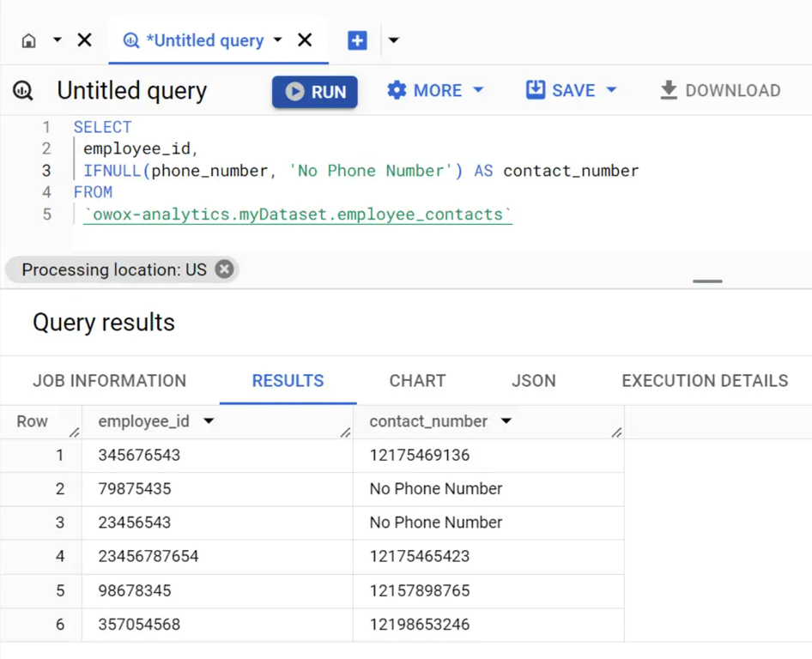
Task: Open contact_number column sort dropdown
Action: pos(506,420)
